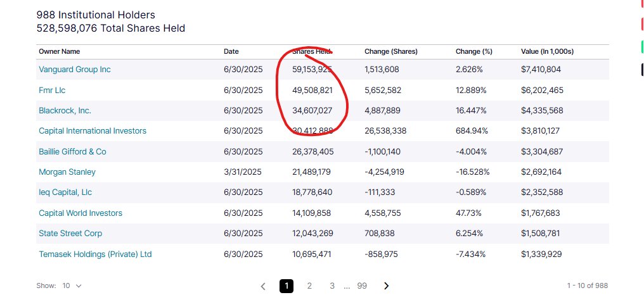The width and height of the screenshot is (644, 295).
Task: Click the Date column header
Action: 231,52
